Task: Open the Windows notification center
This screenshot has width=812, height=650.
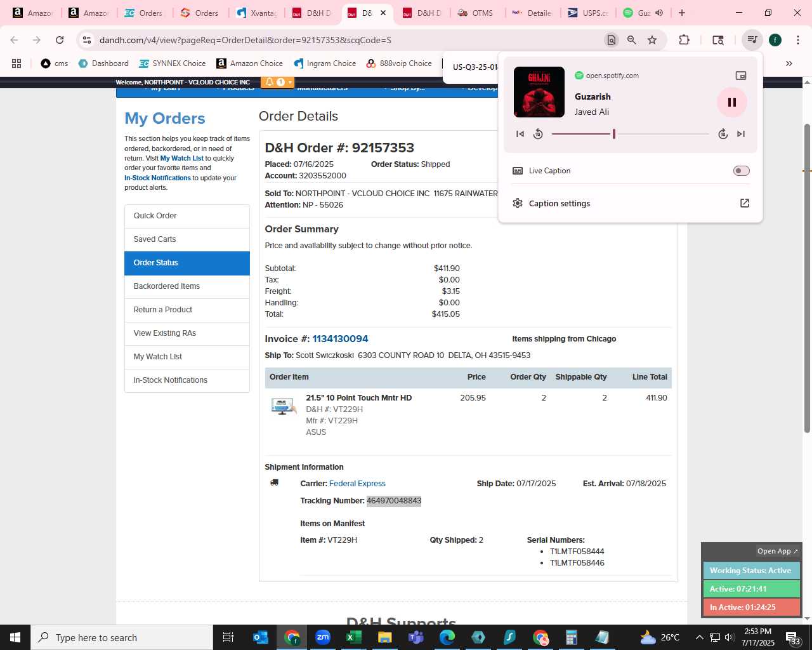Action: tap(793, 637)
